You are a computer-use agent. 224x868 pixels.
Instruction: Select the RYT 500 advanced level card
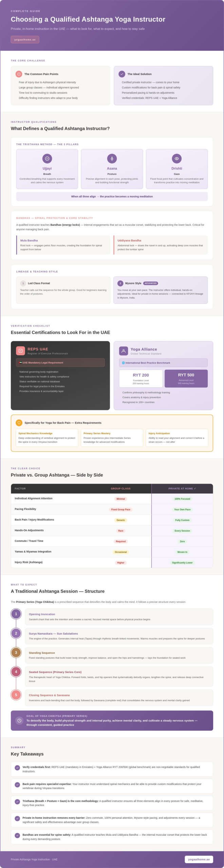click(186, 378)
